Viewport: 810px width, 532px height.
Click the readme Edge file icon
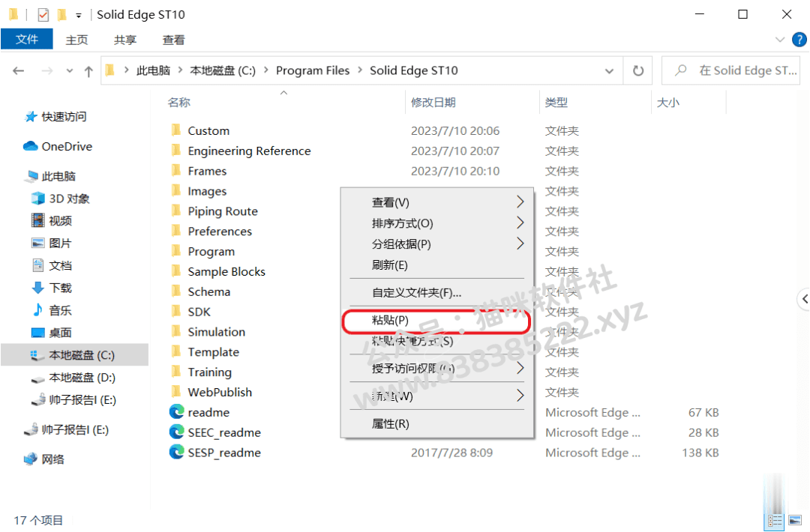click(x=177, y=412)
